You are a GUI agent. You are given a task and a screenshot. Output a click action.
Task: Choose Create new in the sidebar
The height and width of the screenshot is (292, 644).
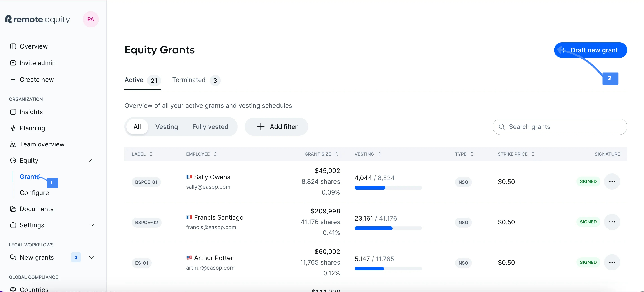point(36,80)
